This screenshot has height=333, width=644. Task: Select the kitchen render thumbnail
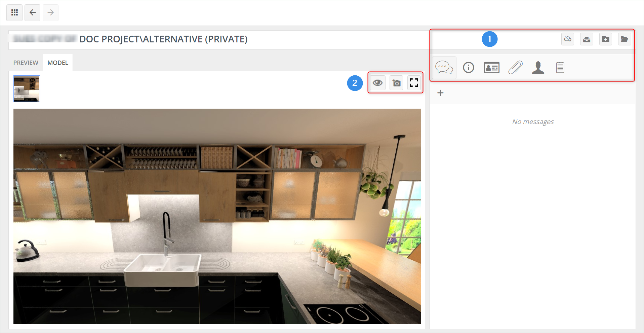[27, 89]
